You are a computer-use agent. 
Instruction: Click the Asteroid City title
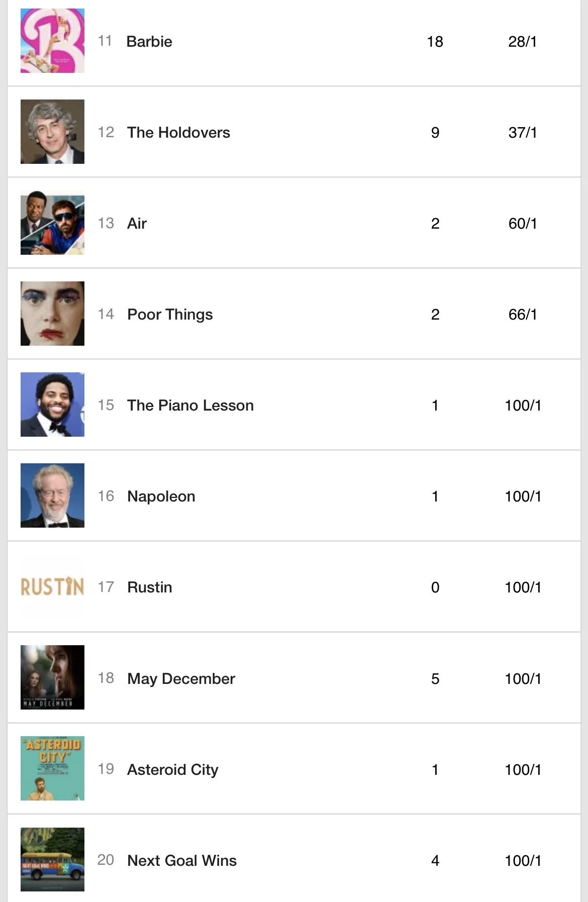[173, 769]
